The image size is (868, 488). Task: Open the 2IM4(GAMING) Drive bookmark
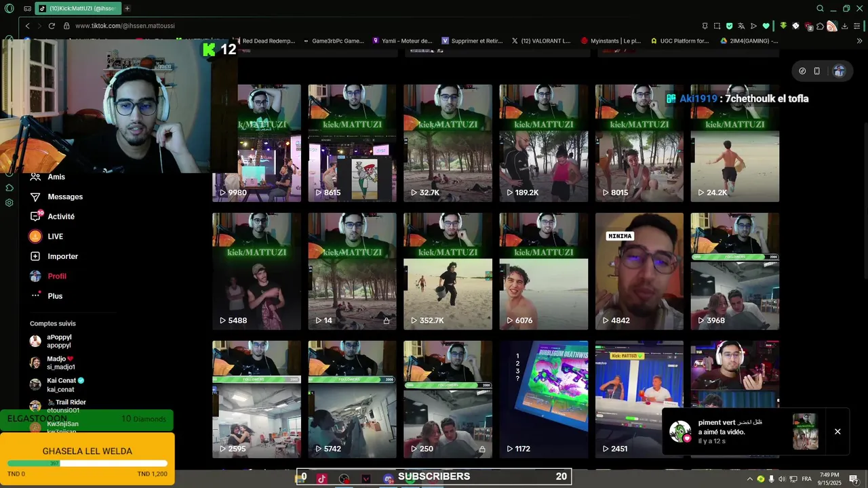[749, 41]
